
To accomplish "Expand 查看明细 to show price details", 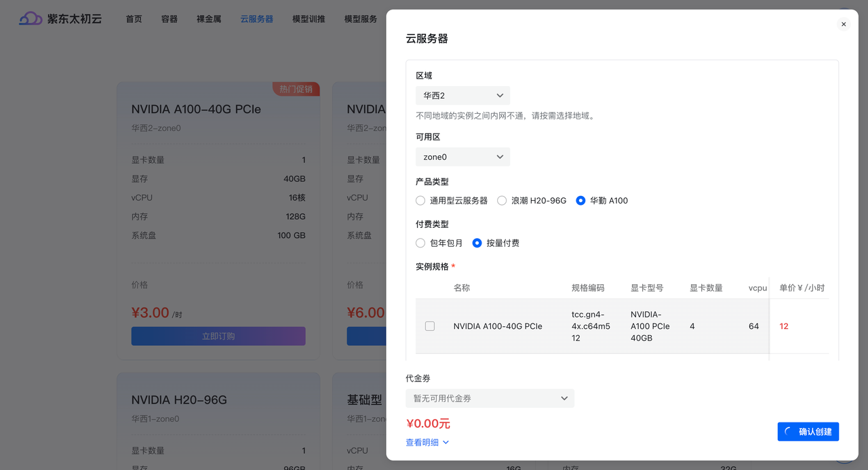I will tap(427, 442).
